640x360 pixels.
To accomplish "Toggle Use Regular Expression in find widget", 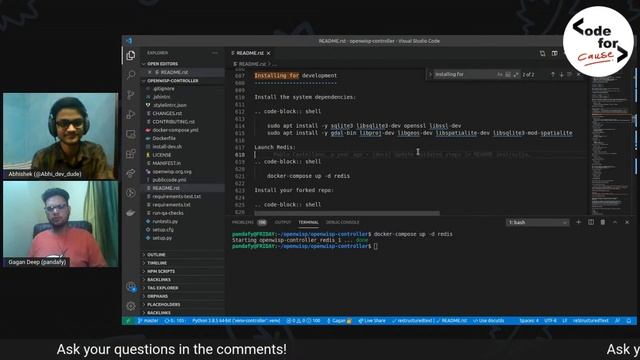I will pyautogui.click(x=516, y=74).
